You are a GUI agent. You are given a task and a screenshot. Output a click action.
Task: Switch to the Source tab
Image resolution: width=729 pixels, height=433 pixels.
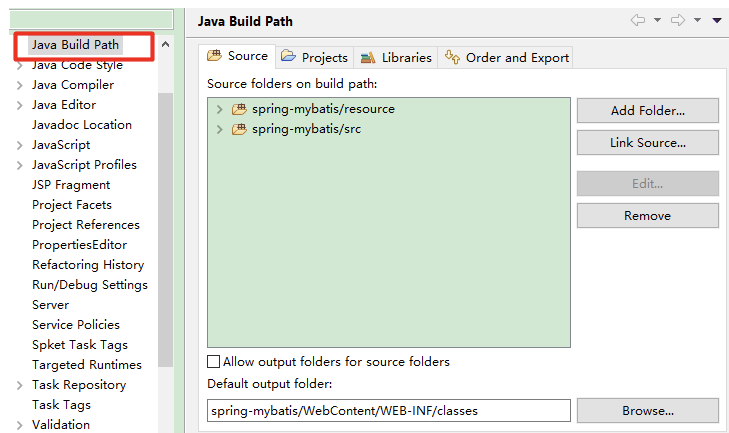point(237,56)
